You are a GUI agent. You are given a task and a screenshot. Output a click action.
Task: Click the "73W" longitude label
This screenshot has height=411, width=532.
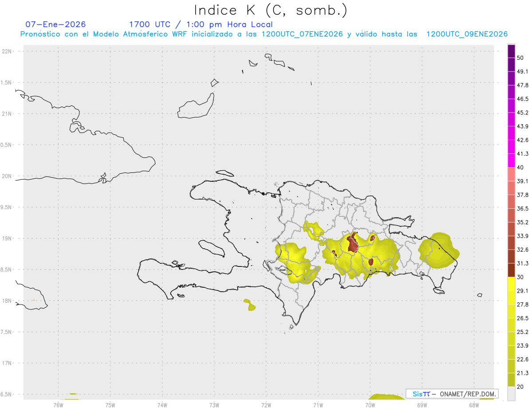(214, 405)
